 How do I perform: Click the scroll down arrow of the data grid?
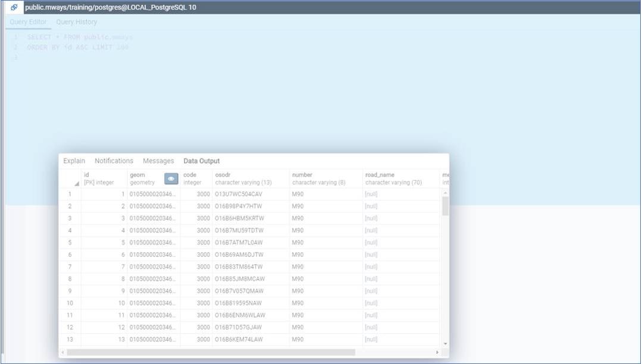tap(446, 344)
